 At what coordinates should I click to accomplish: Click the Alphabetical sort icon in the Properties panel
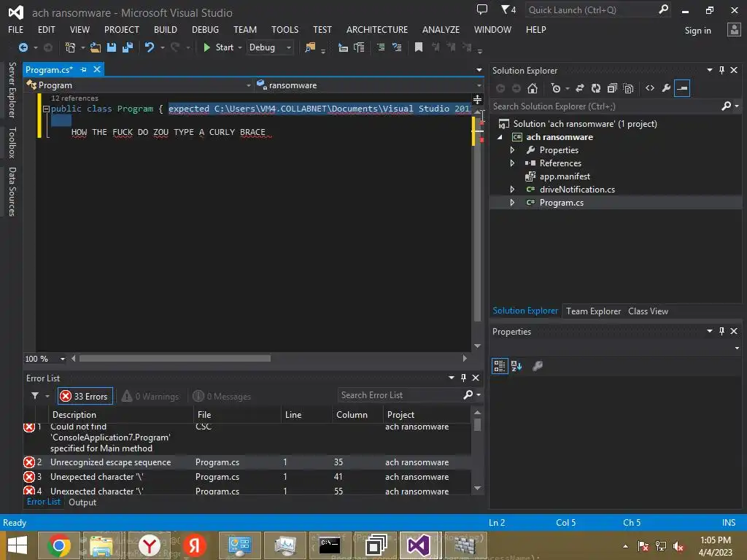coord(516,366)
